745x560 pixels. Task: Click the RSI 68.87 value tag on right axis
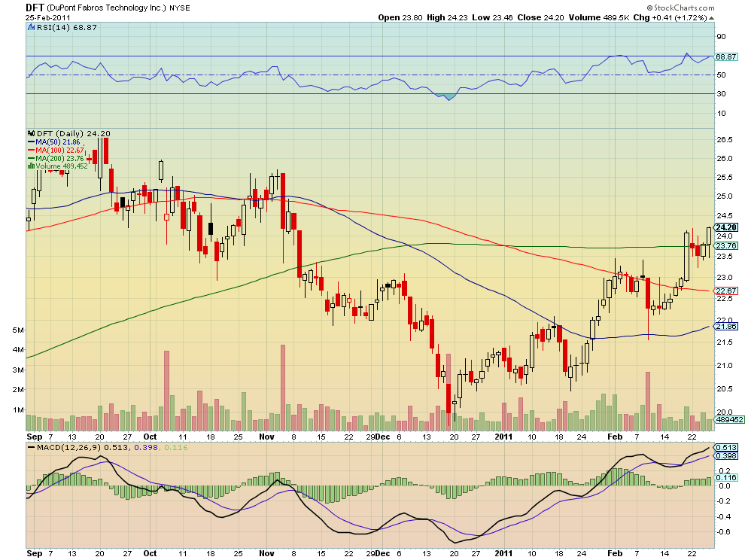(x=726, y=56)
